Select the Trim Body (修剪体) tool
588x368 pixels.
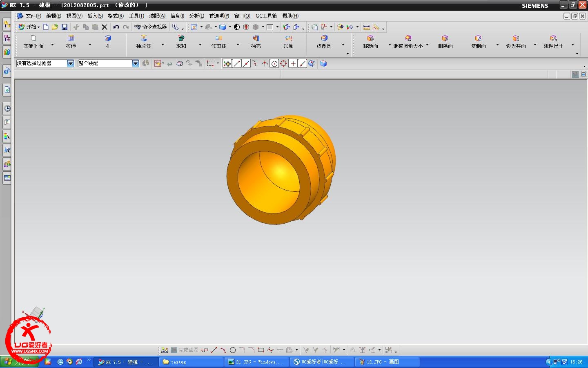coord(219,42)
